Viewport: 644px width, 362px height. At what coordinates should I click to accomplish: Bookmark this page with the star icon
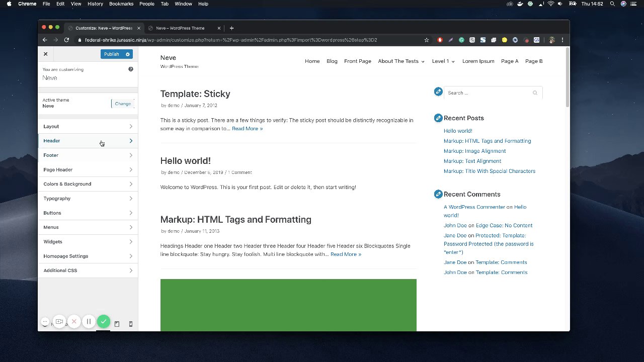427,40
